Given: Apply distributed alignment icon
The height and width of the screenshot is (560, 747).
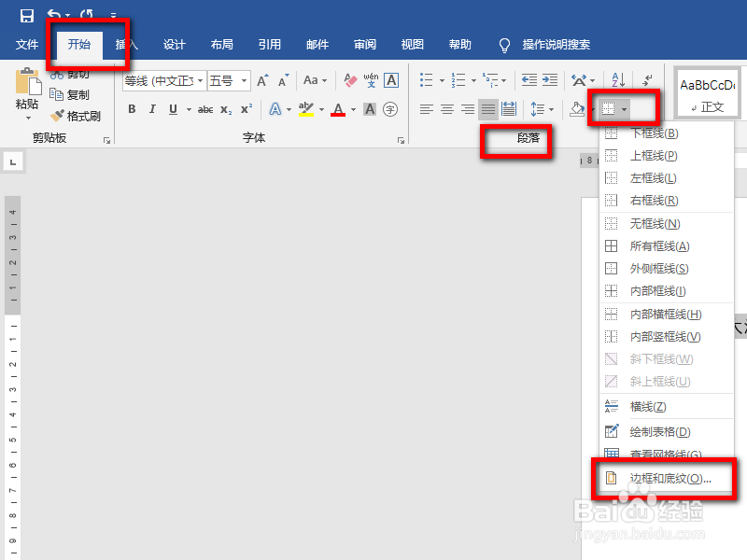Looking at the screenshot, I should (x=509, y=109).
